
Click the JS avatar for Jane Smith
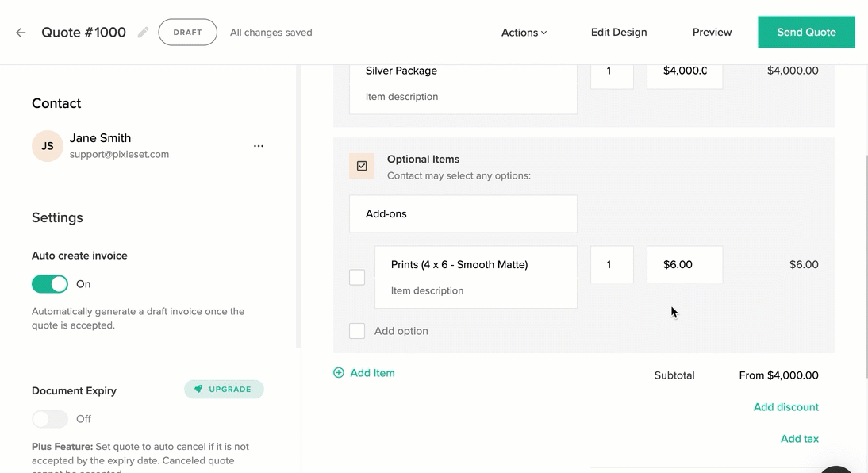click(47, 146)
